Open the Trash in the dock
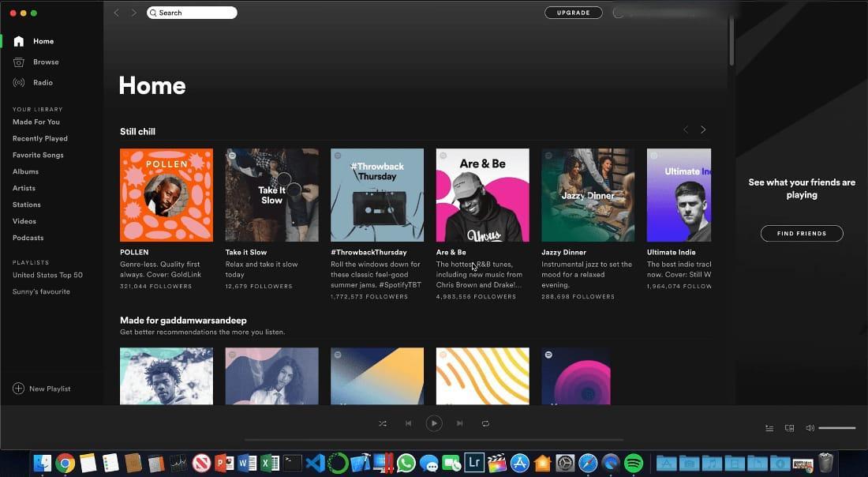 [826, 463]
